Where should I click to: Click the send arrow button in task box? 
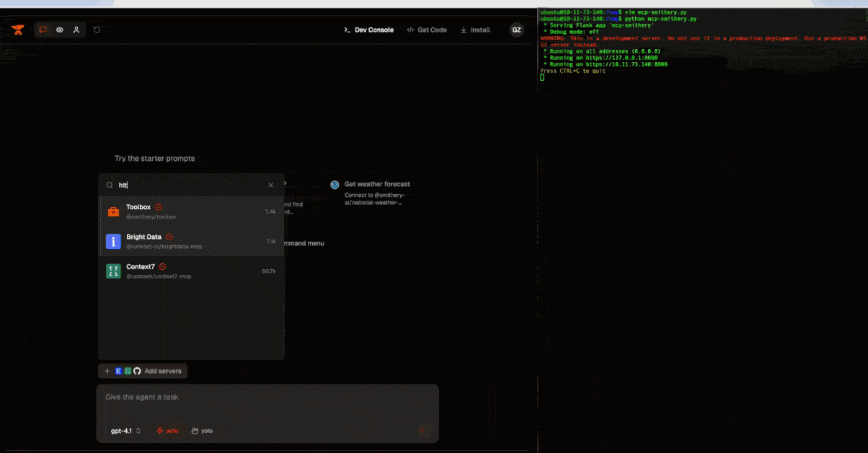click(x=425, y=431)
